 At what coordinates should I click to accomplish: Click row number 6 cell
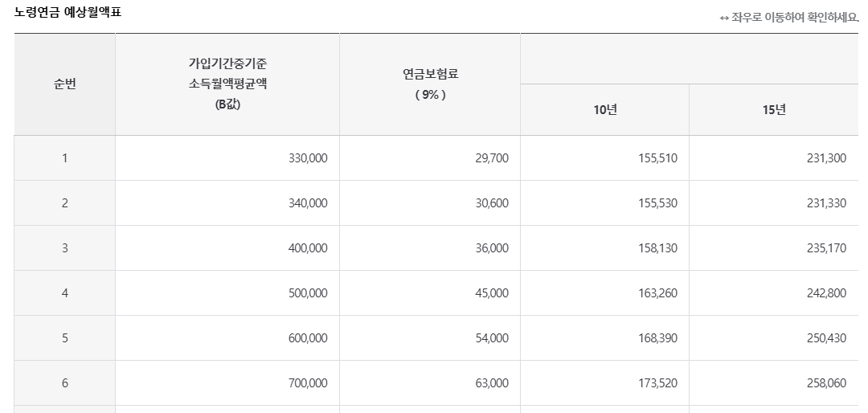[x=65, y=383]
